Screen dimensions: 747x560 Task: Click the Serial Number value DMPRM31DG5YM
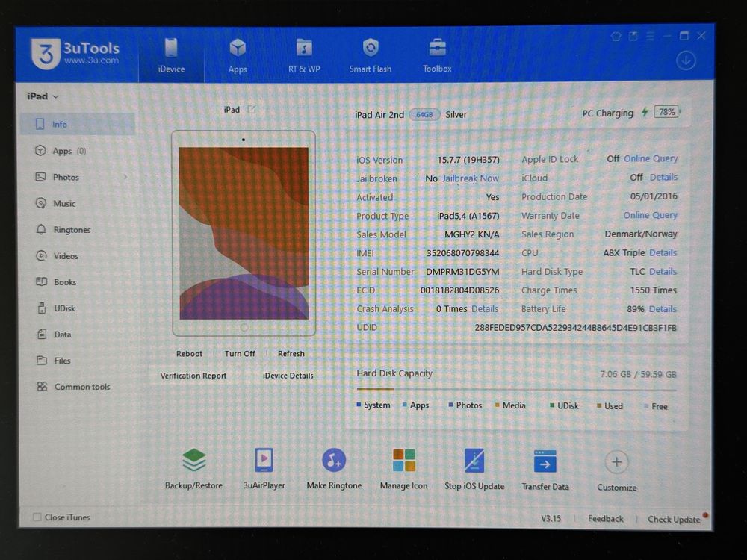[462, 272]
